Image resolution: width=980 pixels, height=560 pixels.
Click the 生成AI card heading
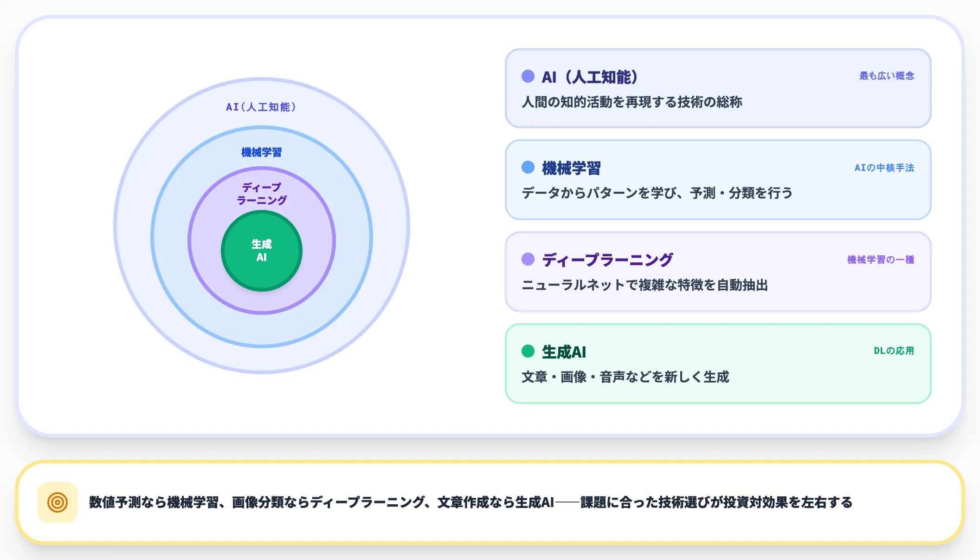[x=564, y=352]
